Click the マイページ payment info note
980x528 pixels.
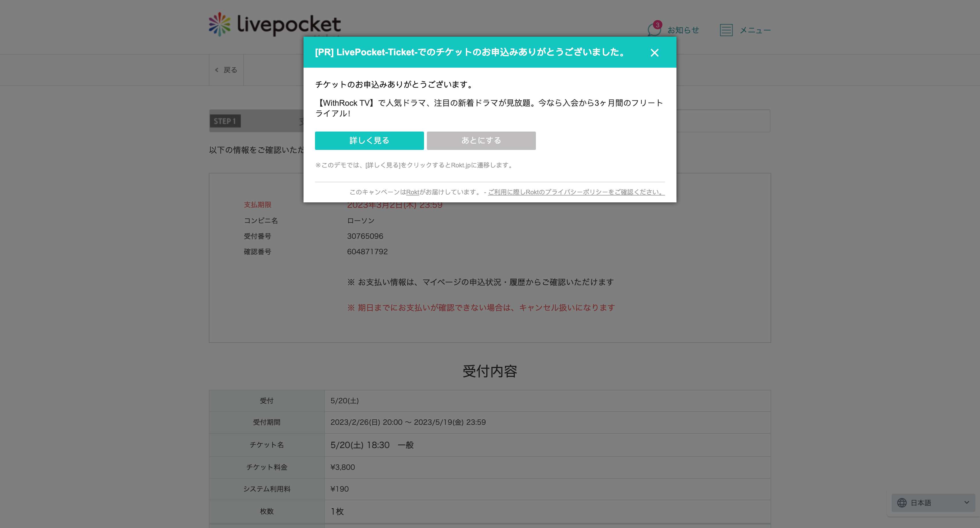click(481, 282)
